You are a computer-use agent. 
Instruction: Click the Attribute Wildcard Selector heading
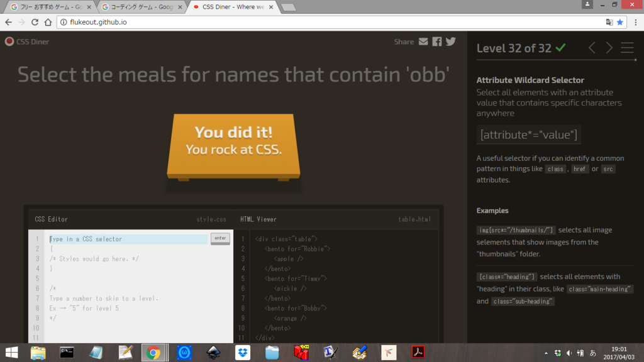point(530,80)
